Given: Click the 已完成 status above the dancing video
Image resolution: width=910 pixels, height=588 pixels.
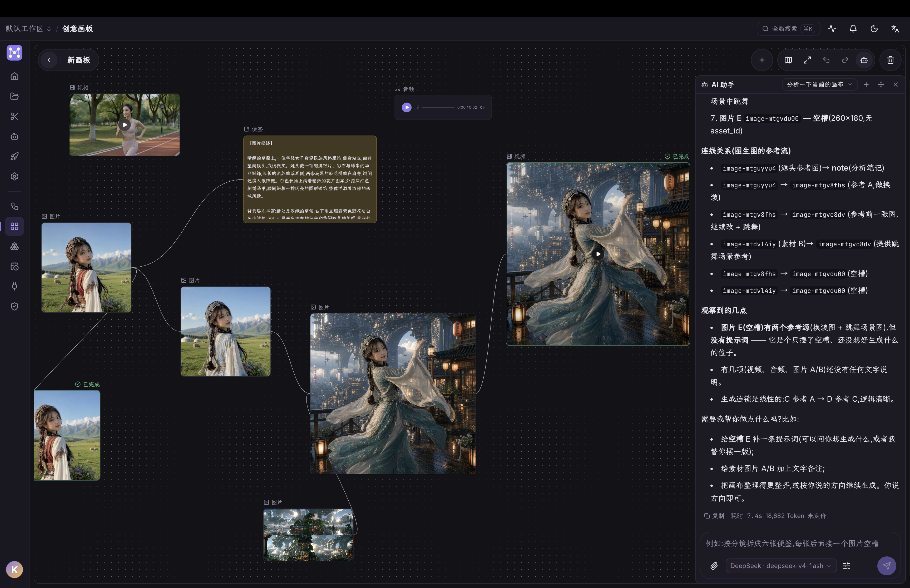Looking at the screenshot, I should [x=677, y=156].
